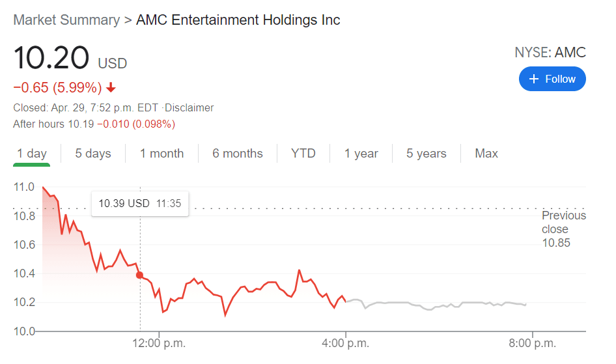
Task: Click the gray after-hours price line
Action: [443, 304]
